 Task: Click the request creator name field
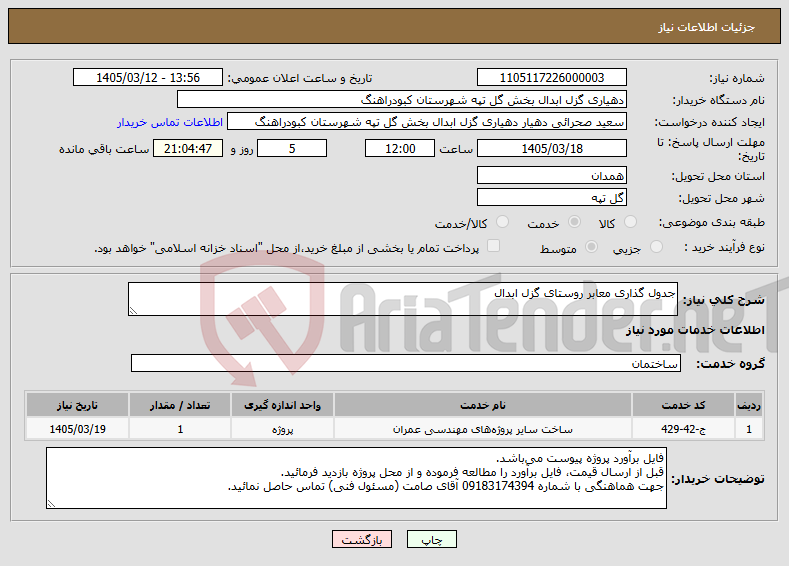tap(427, 122)
